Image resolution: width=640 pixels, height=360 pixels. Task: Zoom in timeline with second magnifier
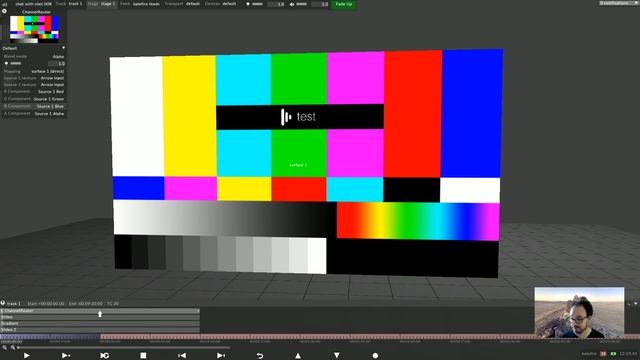tap(13, 348)
